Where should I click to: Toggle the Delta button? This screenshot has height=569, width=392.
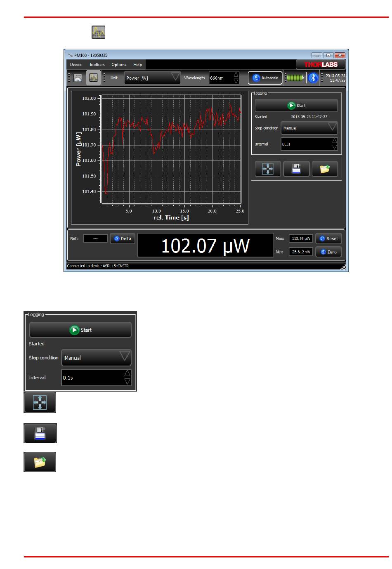coord(123,238)
